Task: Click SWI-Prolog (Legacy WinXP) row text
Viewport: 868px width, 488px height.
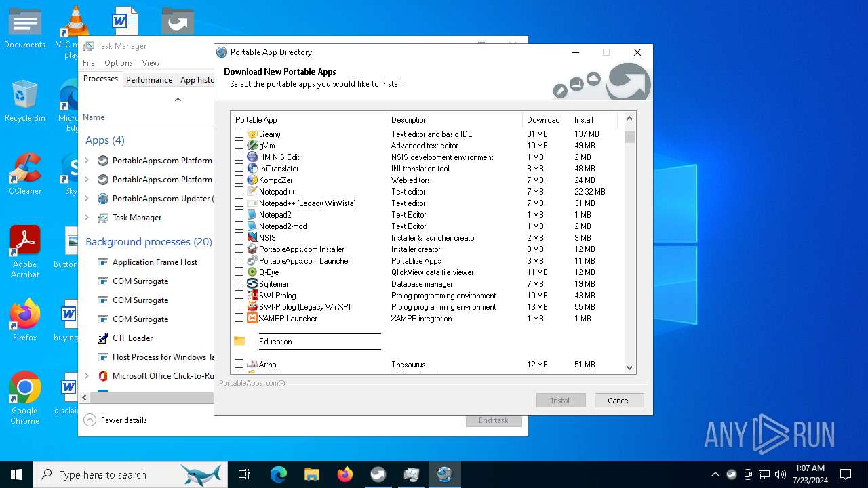Action: pyautogui.click(x=304, y=307)
